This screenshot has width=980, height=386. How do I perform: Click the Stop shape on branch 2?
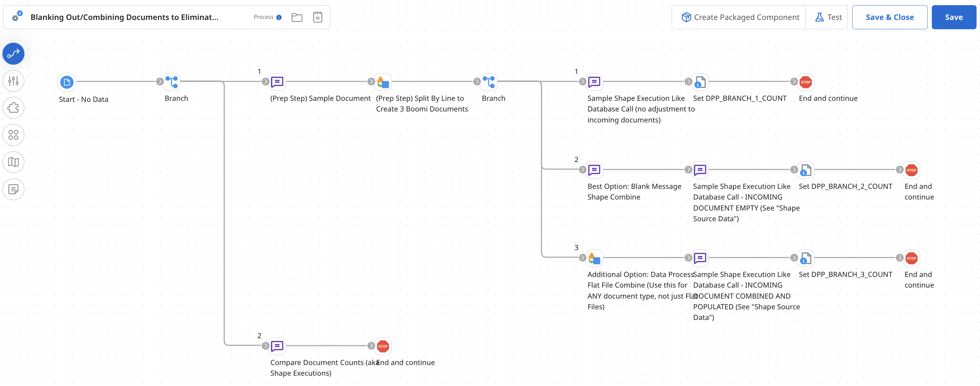(x=912, y=170)
